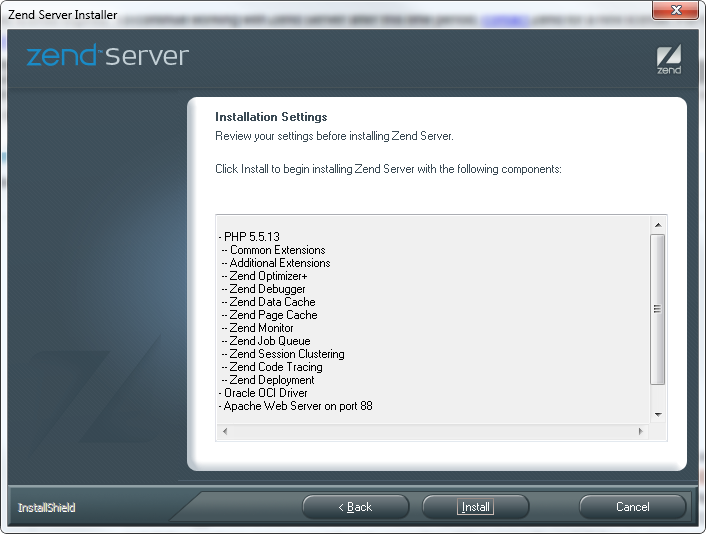Select the Zend Optimizer+ entry text
The height and width of the screenshot is (534, 706).
tap(268, 276)
